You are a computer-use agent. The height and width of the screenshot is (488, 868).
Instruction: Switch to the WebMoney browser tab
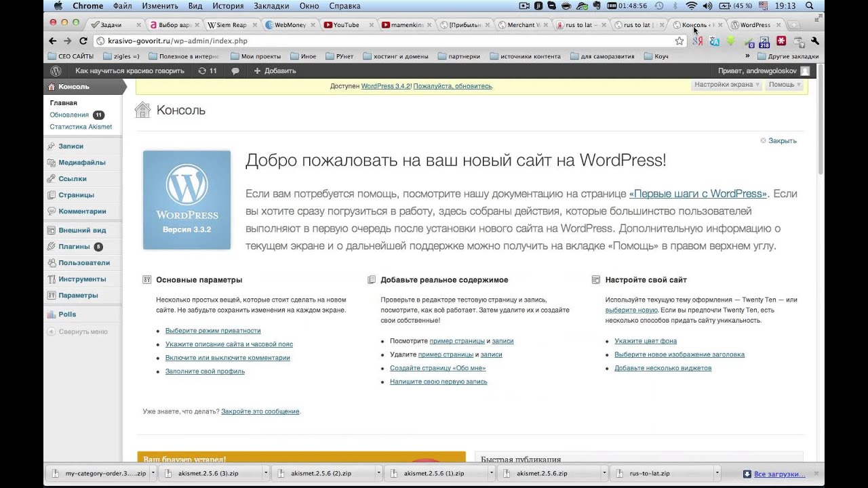pos(290,25)
